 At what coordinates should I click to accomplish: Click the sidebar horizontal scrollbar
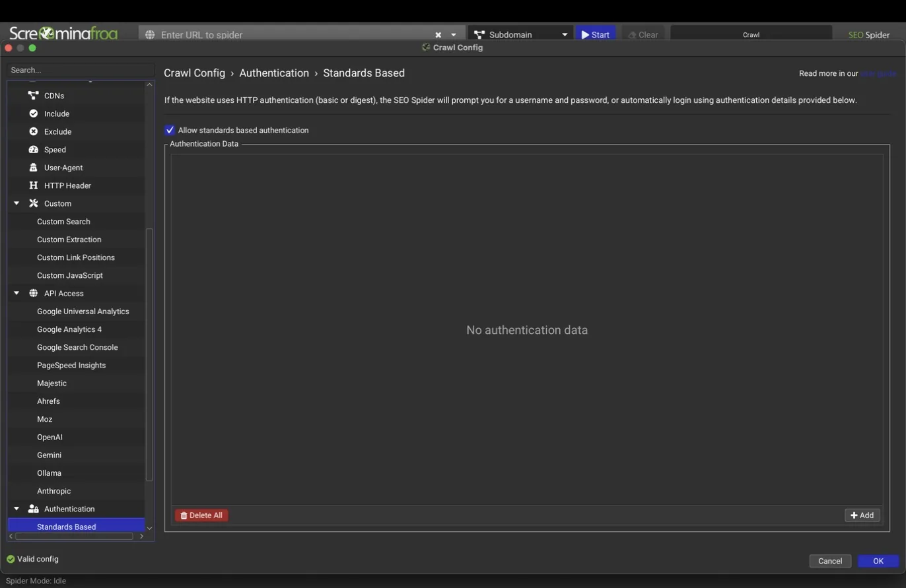coord(74,536)
